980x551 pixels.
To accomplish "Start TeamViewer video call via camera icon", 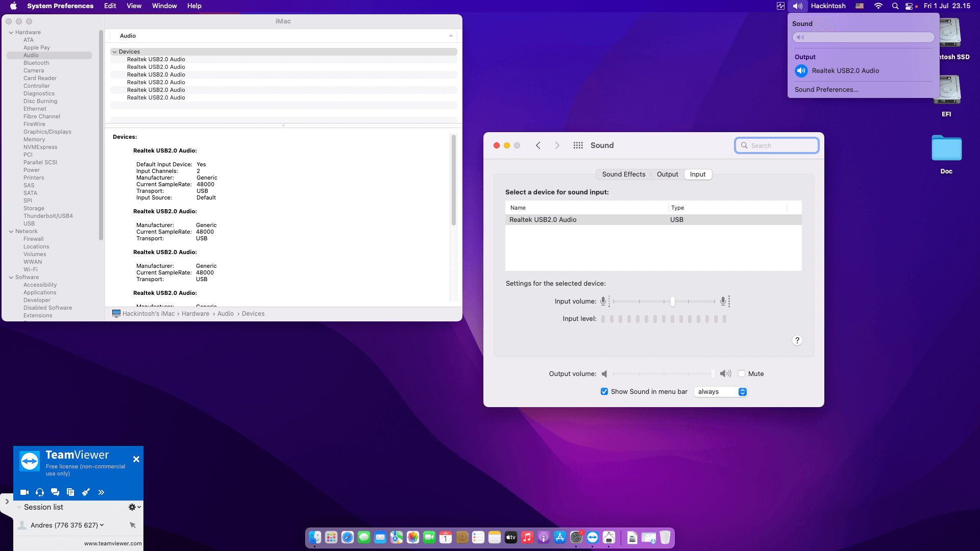I will click(24, 492).
